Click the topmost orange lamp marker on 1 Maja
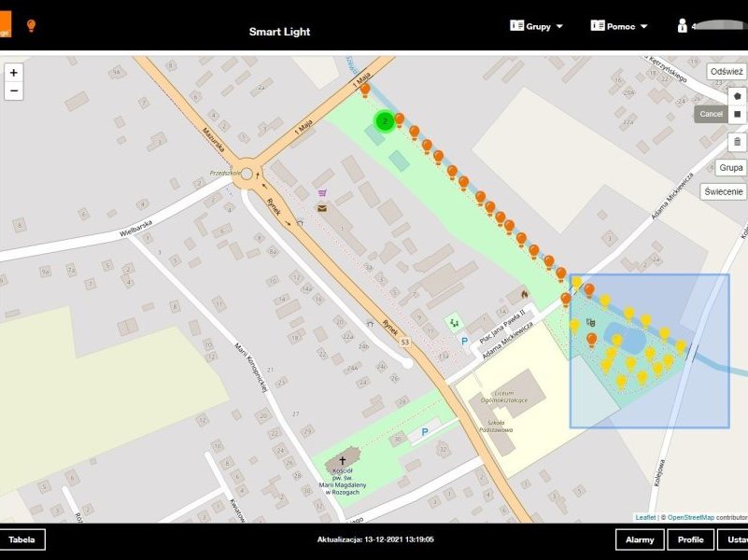Image resolution: width=748 pixels, height=560 pixels. click(365, 90)
